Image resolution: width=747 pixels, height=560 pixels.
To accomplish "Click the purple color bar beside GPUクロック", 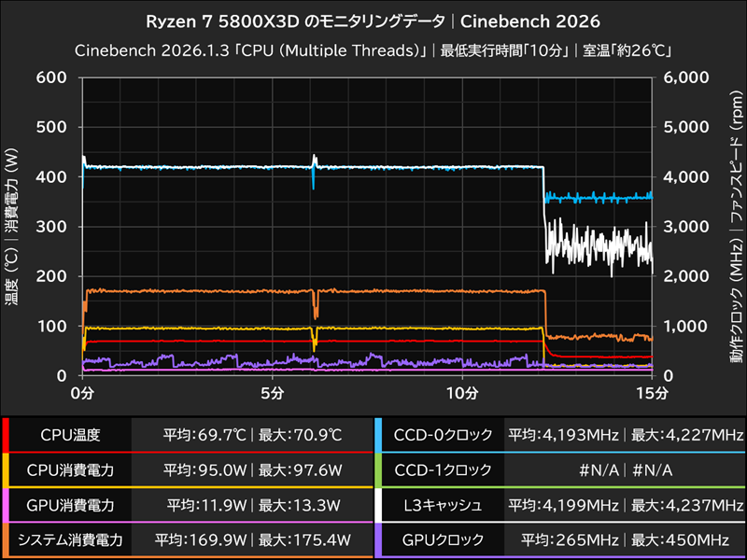I will (x=378, y=540).
